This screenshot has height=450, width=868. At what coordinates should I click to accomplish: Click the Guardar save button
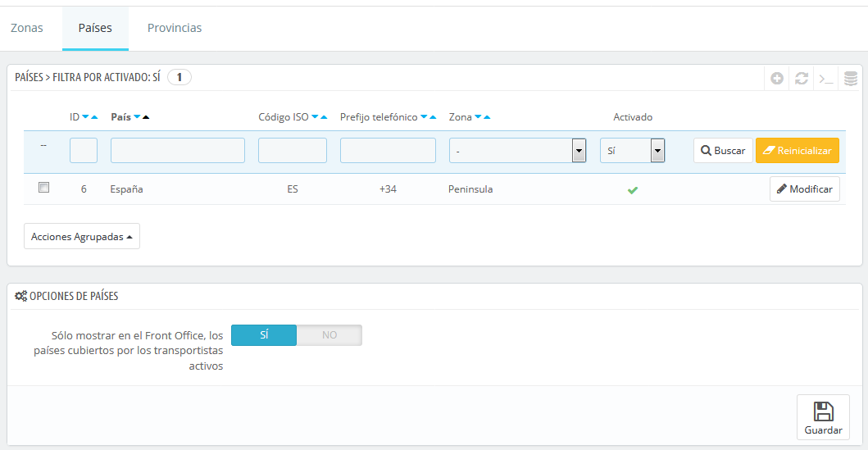[x=823, y=417]
